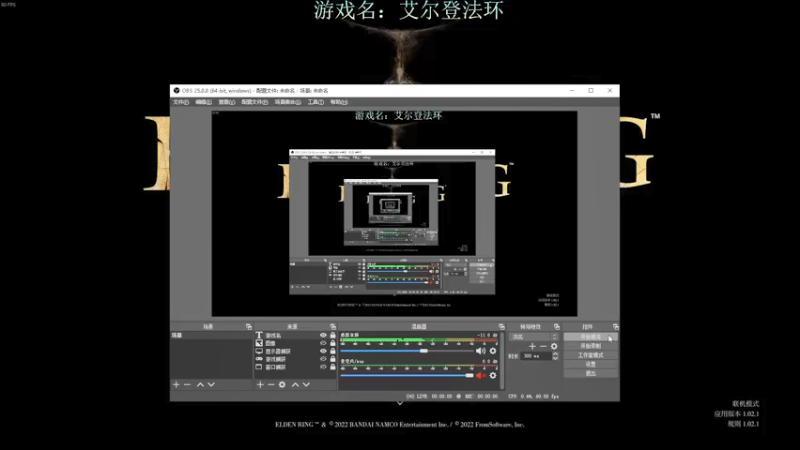Move the scene up with the arrow
Image resolution: width=800 pixels, height=450 pixels.
coord(201,385)
